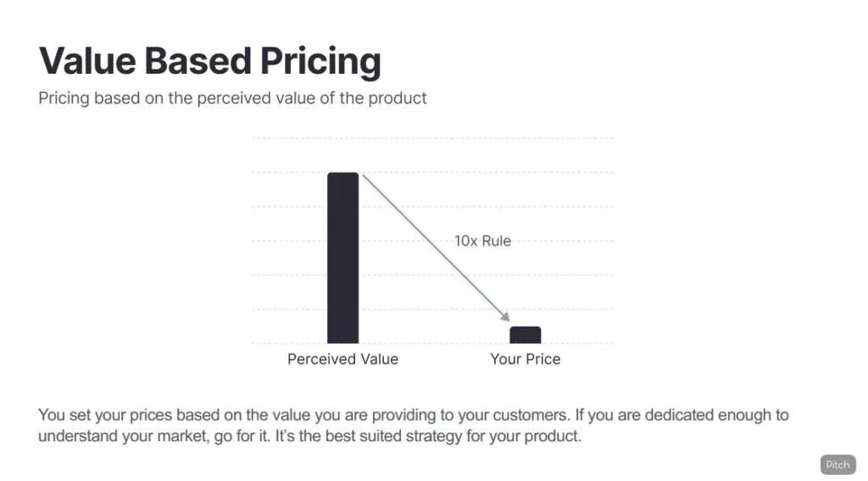Select the short Your Price bar
The width and height of the screenshot is (868, 481).
point(525,335)
